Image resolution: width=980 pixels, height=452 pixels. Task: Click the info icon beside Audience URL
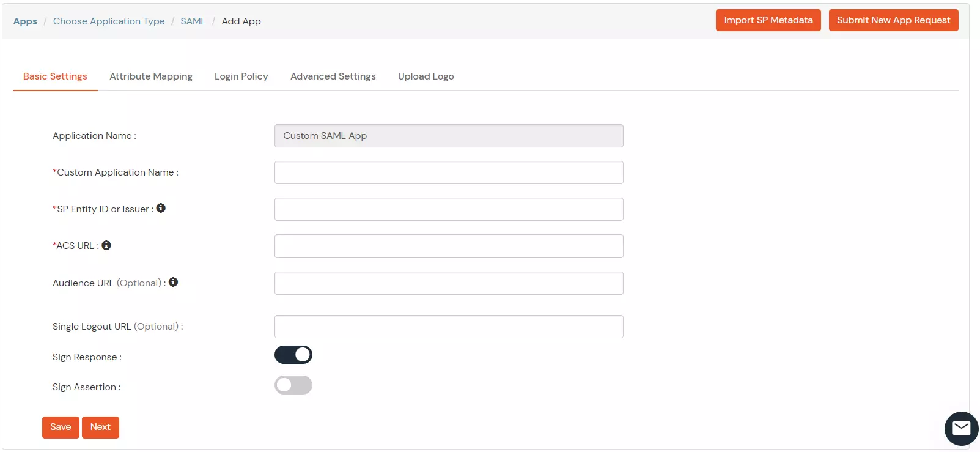173,282
